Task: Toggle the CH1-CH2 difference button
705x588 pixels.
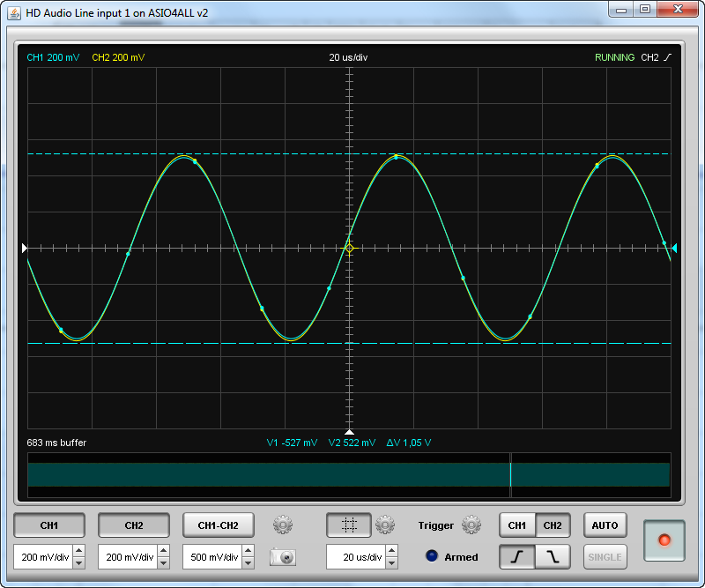Action: [x=218, y=525]
